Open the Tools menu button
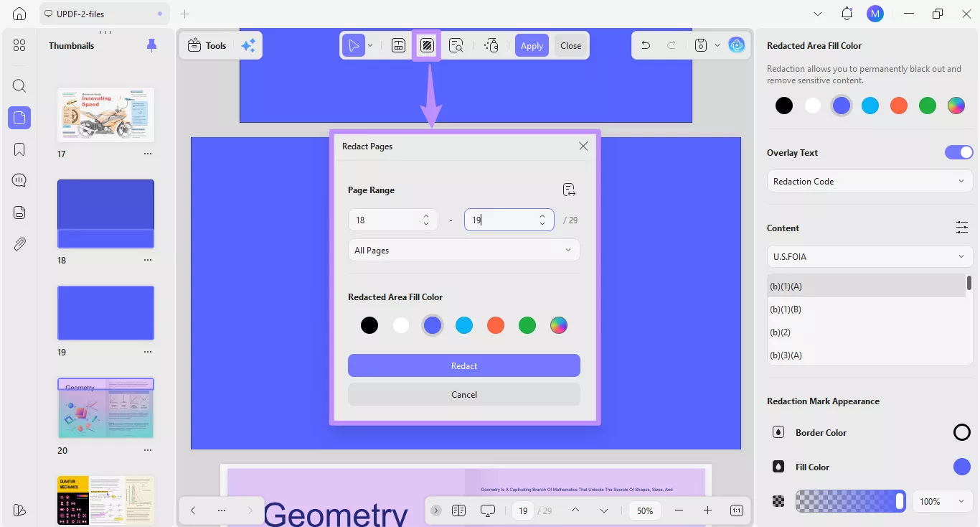 coord(207,45)
